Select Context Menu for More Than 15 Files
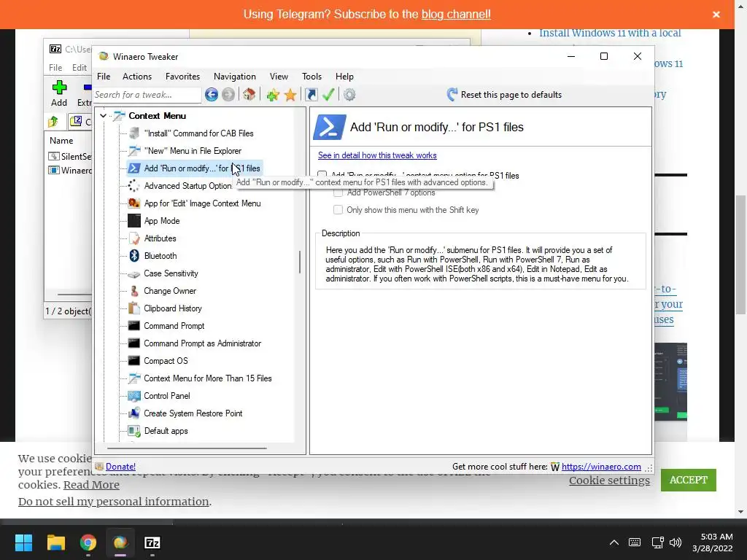 tap(208, 378)
